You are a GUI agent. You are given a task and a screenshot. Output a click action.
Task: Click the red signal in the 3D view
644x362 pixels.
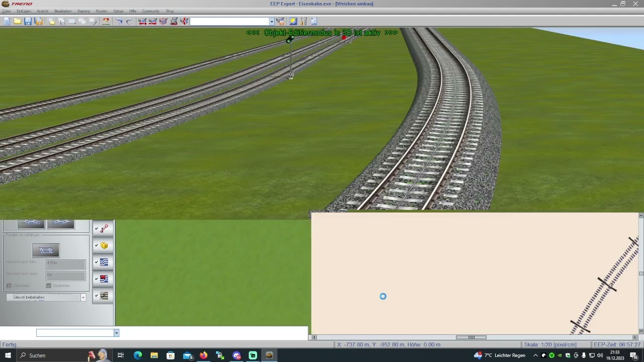click(344, 38)
